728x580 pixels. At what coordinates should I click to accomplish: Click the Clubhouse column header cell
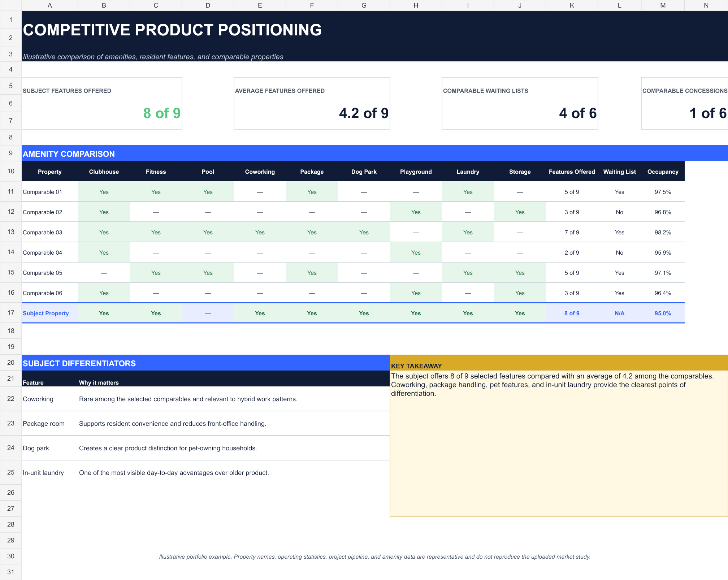click(x=104, y=171)
